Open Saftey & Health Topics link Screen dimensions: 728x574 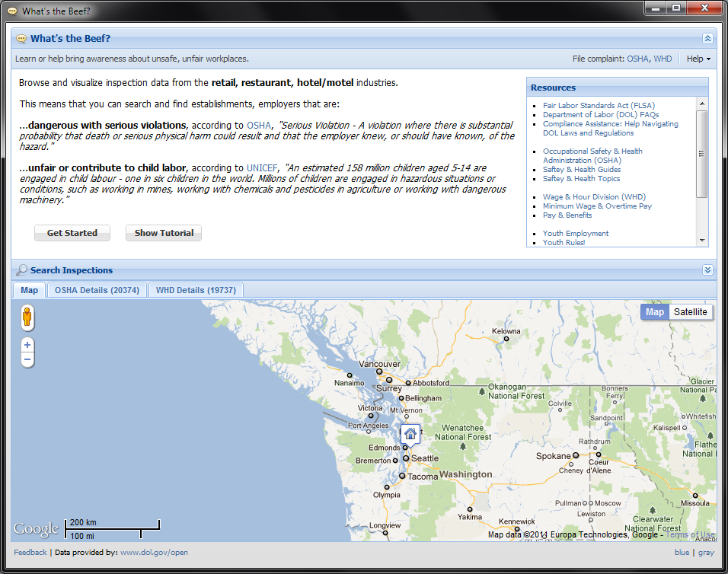(x=581, y=179)
